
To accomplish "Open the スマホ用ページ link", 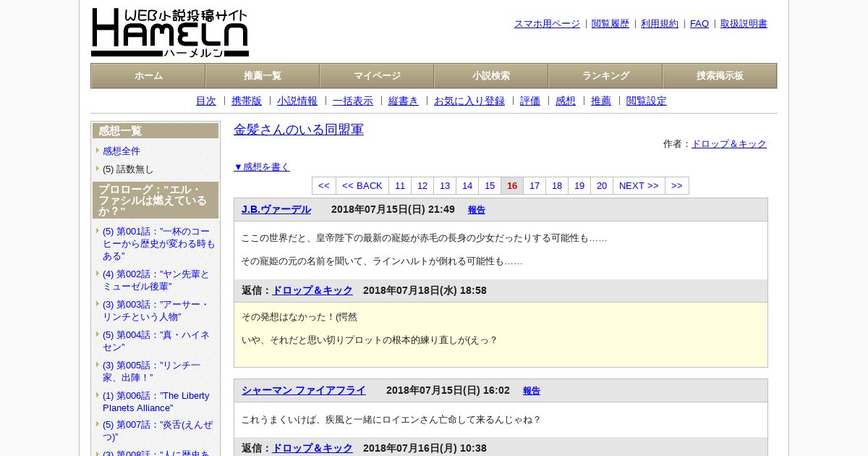I will (547, 23).
